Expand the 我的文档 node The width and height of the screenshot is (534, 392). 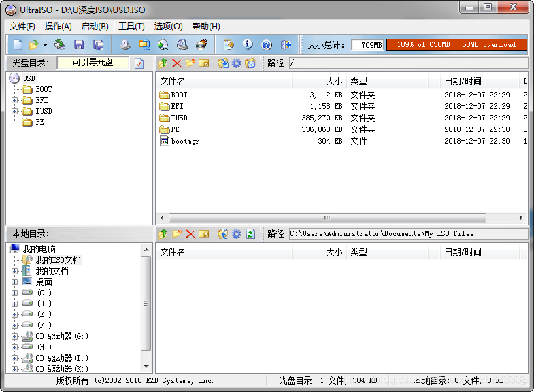pyautogui.click(x=14, y=271)
